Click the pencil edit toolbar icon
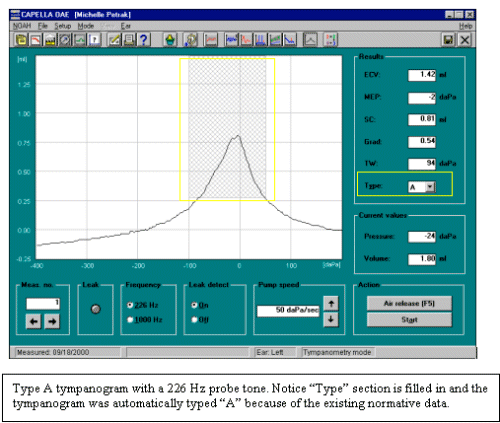This screenshot has width=500, height=423. pyautogui.click(x=114, y=40)
